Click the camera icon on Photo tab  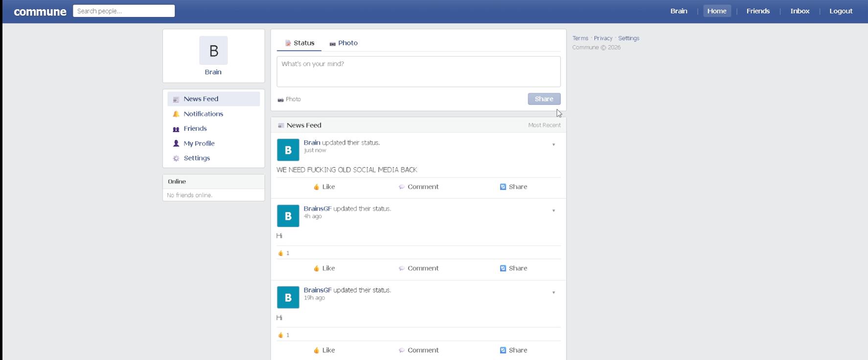tap(333, 44)
